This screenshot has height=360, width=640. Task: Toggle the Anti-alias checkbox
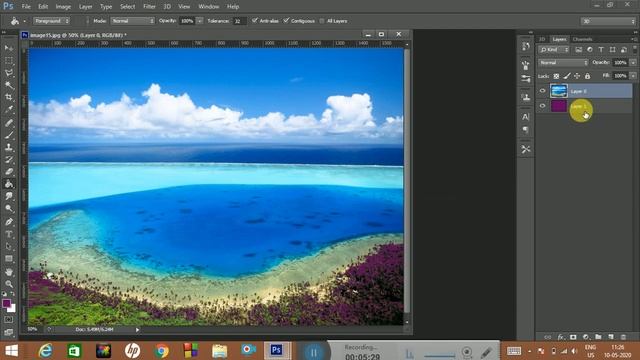[x=255, y=20]
